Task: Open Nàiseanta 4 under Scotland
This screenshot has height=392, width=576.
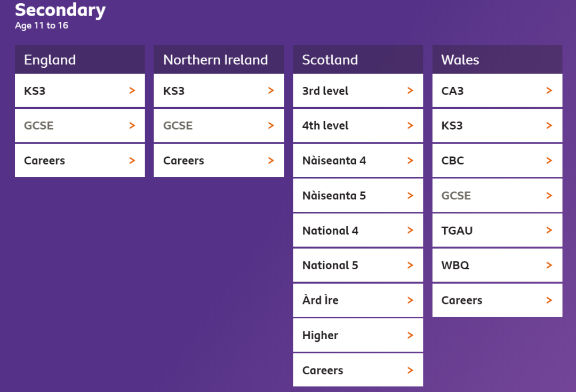Action: pos(334,161)
